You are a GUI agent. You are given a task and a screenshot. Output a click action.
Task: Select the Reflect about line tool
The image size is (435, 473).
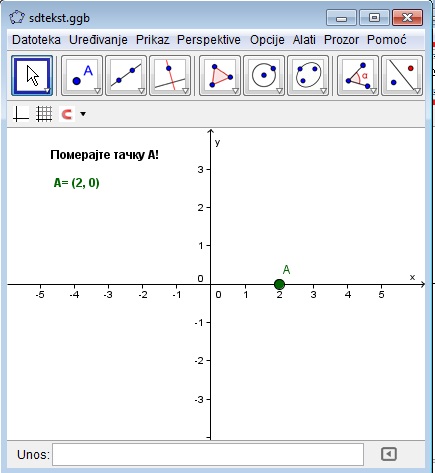[402, 76]
